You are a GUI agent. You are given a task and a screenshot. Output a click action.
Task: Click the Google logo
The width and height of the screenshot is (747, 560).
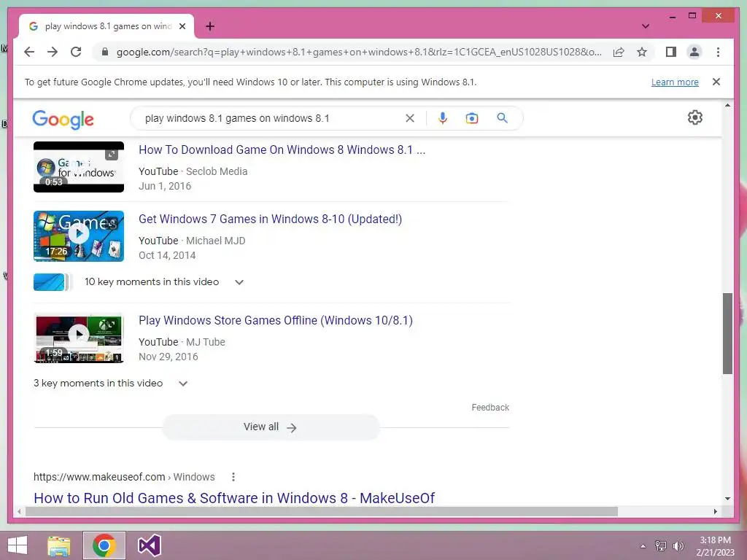tap(63, 119)
